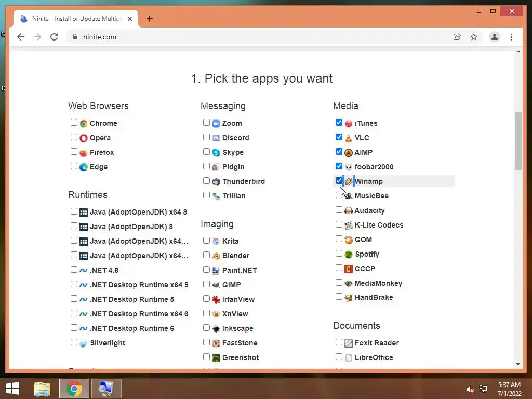Open Chrome's three-dot menu

coord(511,37)
